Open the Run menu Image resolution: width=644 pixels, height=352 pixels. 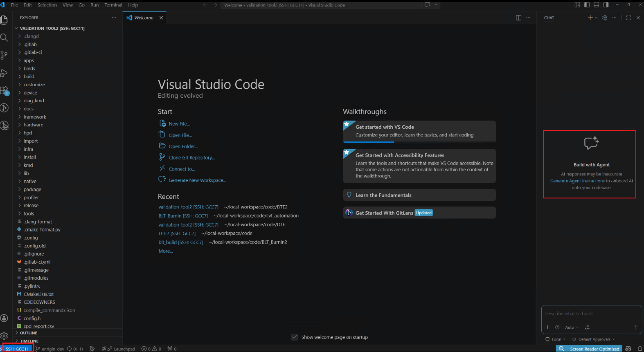tap(95, 5)
